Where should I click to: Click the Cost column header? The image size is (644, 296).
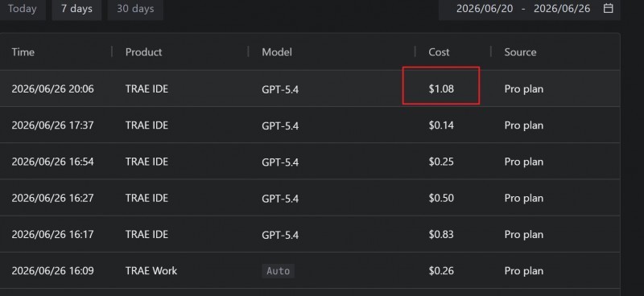click(x=439, y=52)
